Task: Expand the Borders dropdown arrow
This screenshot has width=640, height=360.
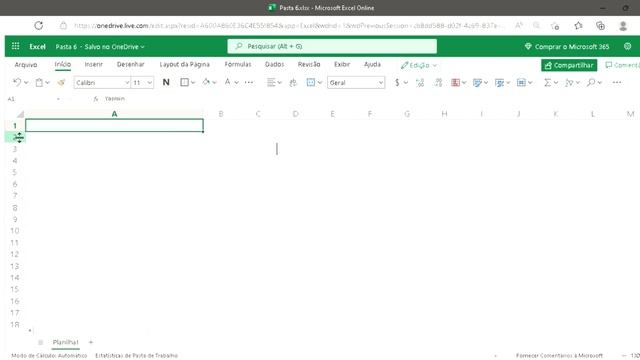Action: (x=193, y=83)
